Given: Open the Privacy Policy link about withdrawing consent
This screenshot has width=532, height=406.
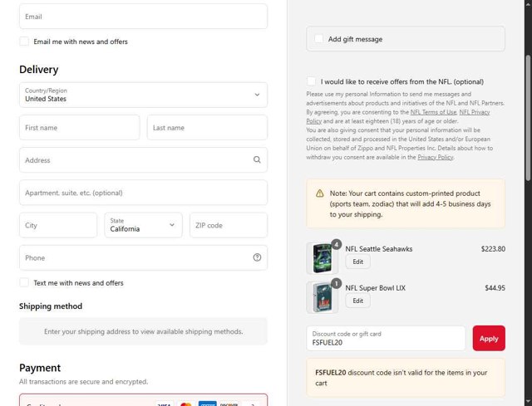Looking at the screenshot, I should point(436,157).
